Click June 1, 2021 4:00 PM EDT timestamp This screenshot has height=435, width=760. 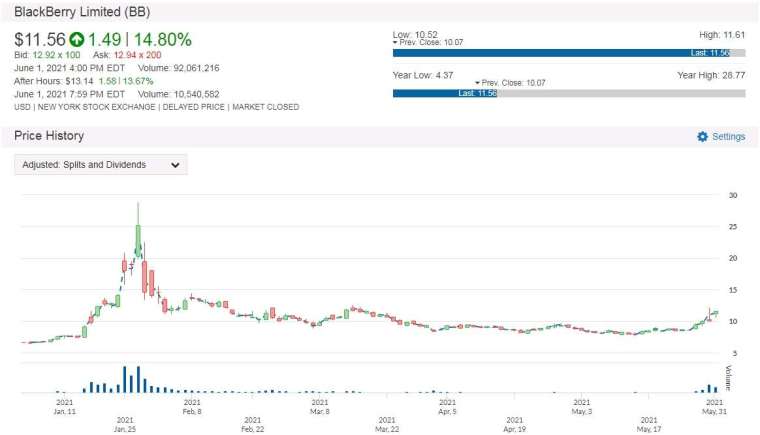tap(69, 68)
